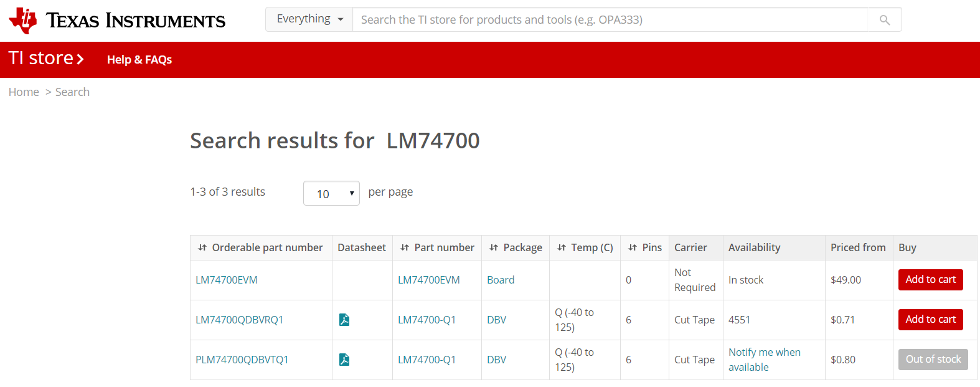Focus the TI store search field
The height and width of the screenshot is (387, 980).
(611, 20)
